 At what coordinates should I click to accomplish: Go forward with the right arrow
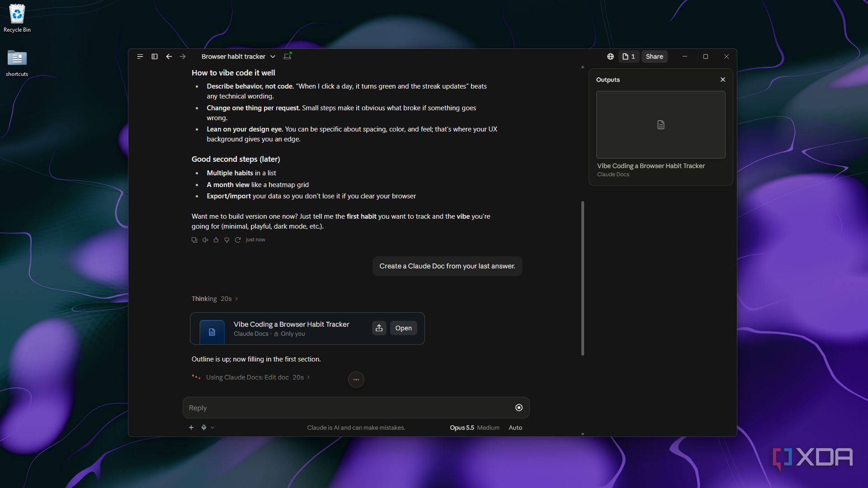point(183,56)
